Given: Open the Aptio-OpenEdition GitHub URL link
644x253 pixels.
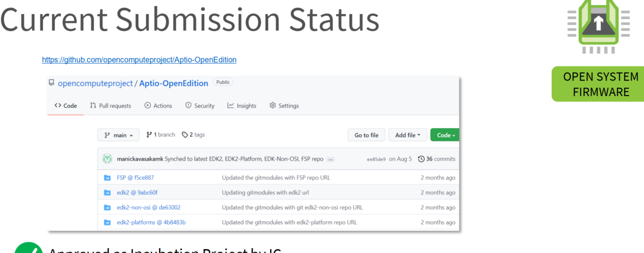Looking at the screenshot, I should pos(139,59).
